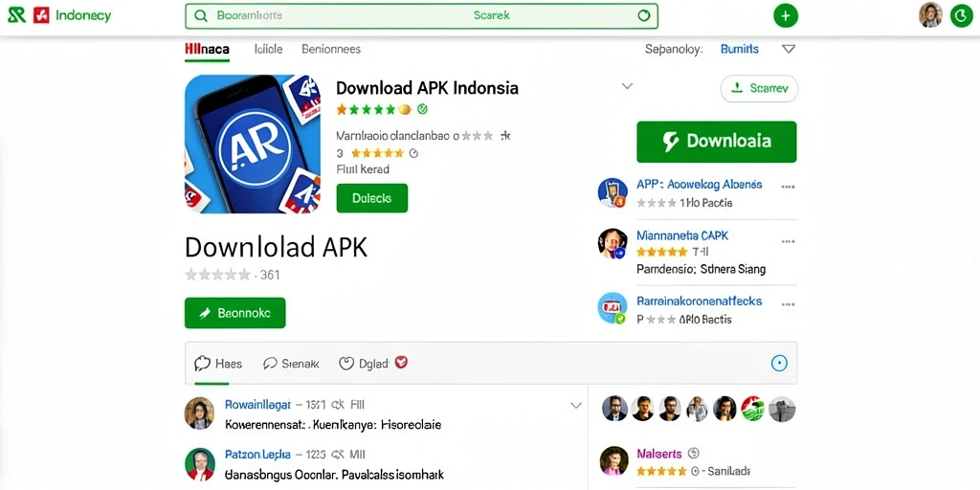
Task: Click the green plus button in header
Action: 786,15
